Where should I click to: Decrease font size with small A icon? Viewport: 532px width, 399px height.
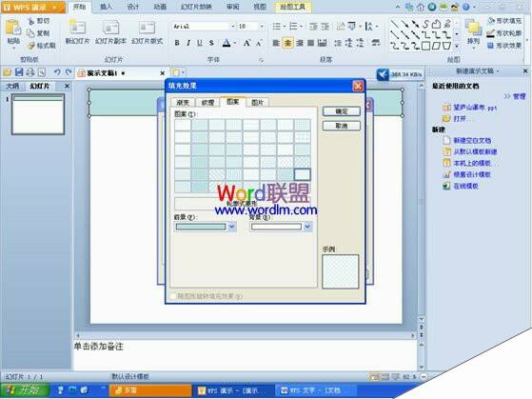click(259, 43)
